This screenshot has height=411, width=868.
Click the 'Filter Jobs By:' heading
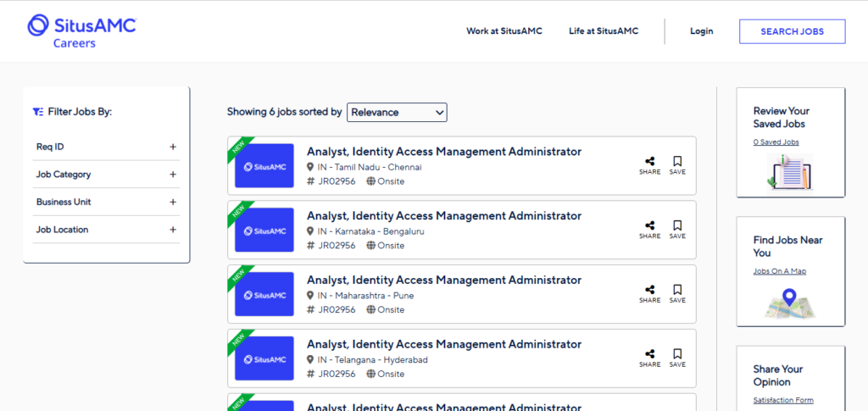tap(80, 112)
